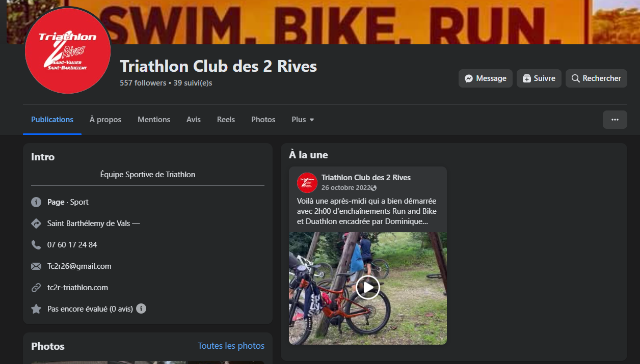640x364 pixels.
Task: Open the Reels tab
Action: 226,120
